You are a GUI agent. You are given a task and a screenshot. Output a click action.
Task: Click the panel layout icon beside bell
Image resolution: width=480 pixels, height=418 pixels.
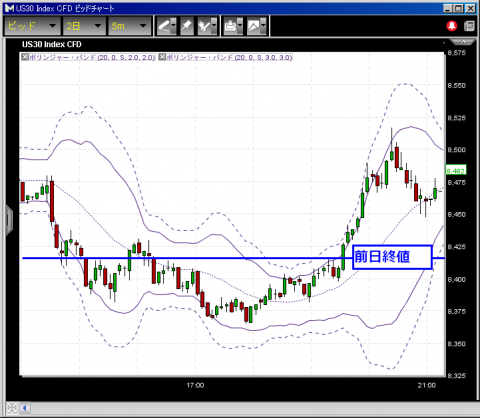tap(469, 26)
